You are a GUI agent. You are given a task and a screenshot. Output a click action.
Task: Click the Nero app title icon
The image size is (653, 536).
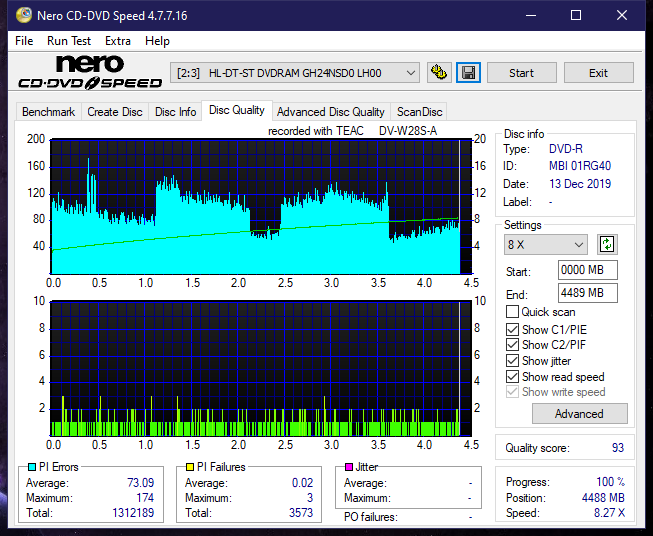tap(24, 15)
